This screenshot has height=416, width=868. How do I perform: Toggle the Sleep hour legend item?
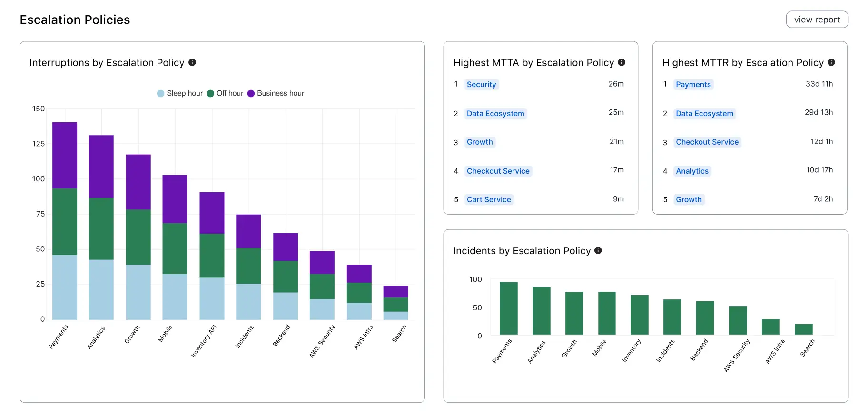pyautogui.click(x=180, y=93)
